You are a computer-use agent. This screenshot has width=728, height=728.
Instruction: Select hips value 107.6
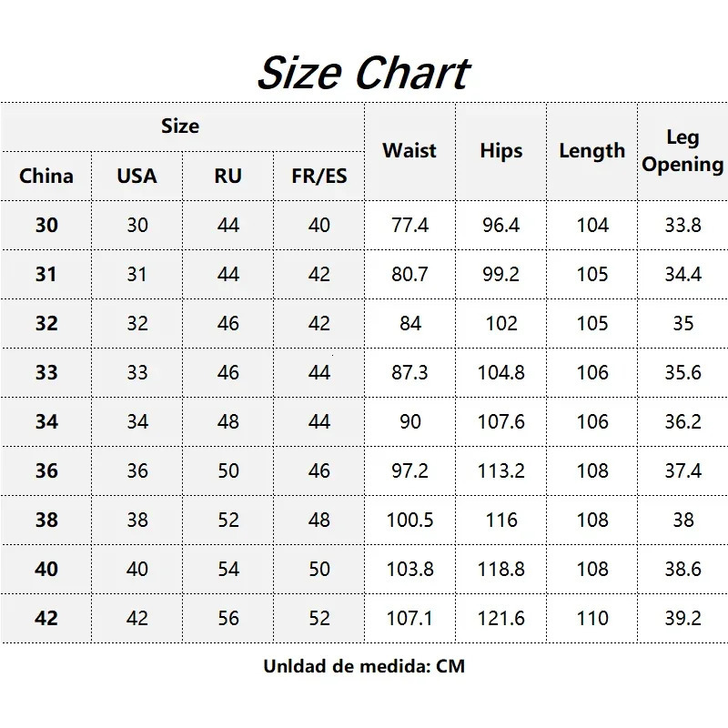point(500,421)
